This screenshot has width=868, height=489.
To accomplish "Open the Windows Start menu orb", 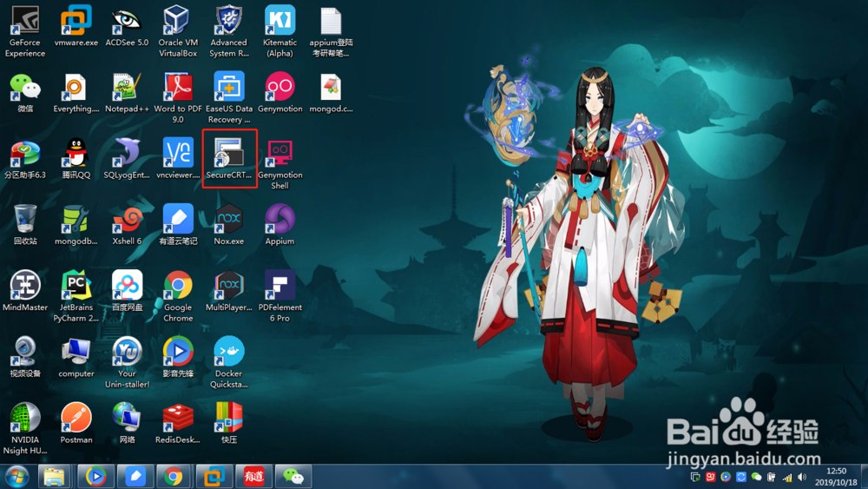I will [16, 476].
